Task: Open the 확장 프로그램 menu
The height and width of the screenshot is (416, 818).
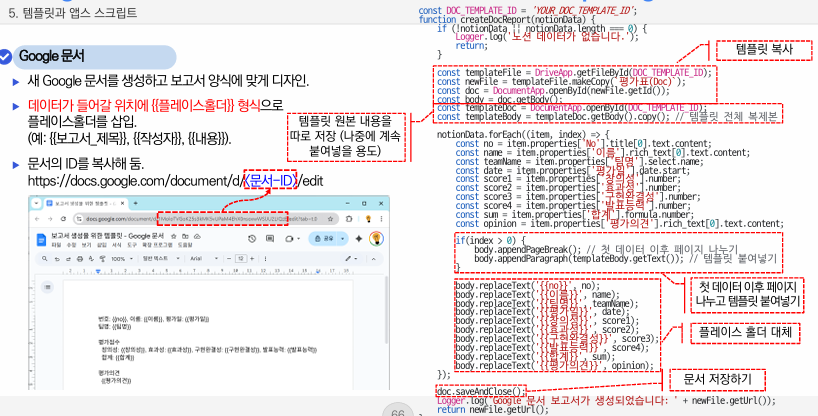Action: click(157, 245)
